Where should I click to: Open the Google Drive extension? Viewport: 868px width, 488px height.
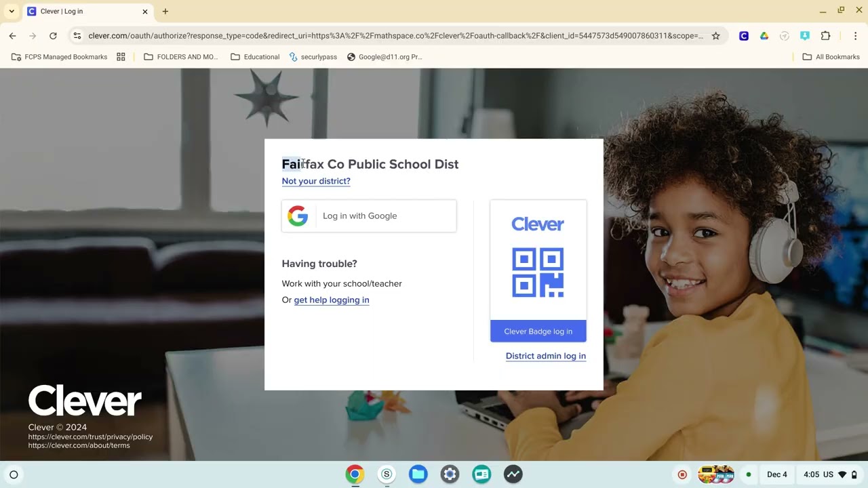[x=764, y=36]
